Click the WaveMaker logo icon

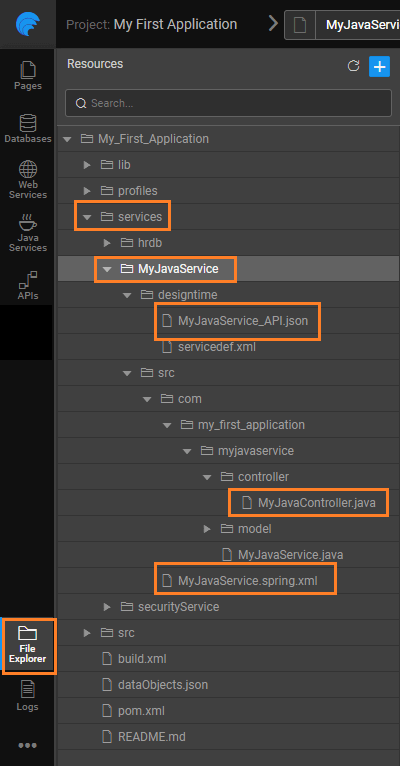pos(27,23)
